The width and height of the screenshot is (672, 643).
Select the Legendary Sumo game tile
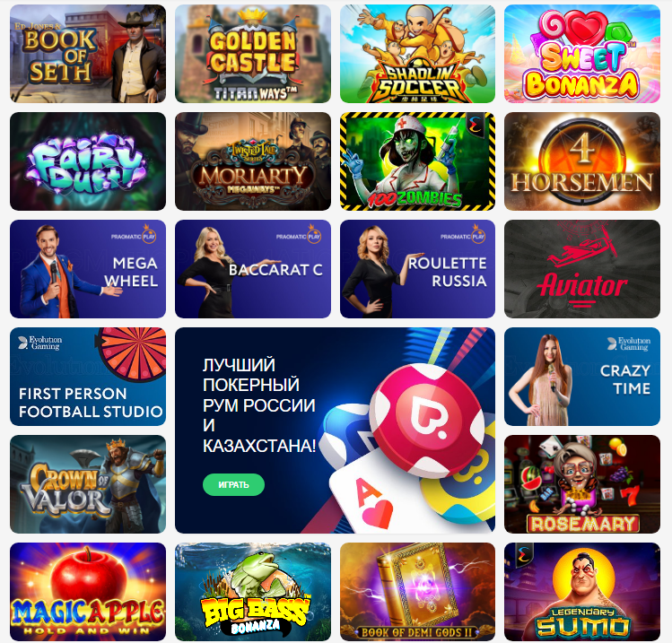(x=582, y=592)
